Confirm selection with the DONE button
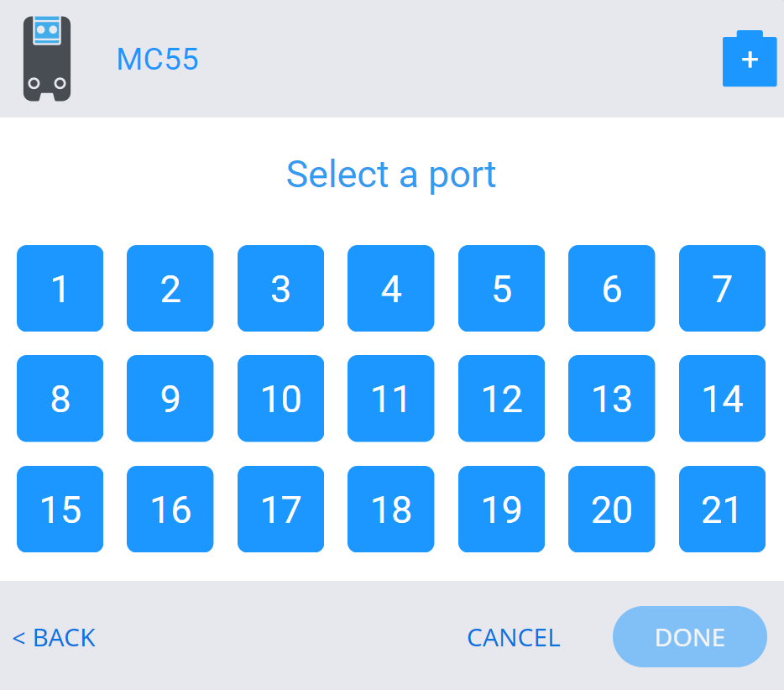The height and width of the screenshot is (690, 784). tap(689, 637)
